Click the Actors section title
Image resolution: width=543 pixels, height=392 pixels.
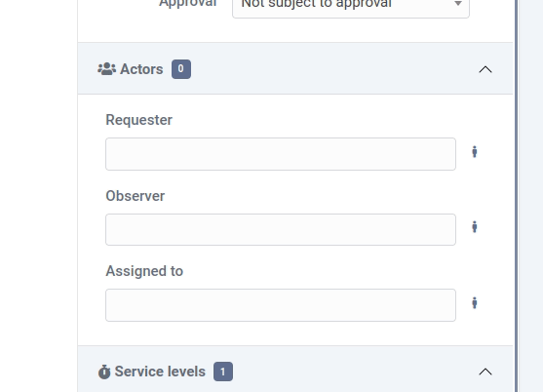pyautogui.click(x=141, y=69)
